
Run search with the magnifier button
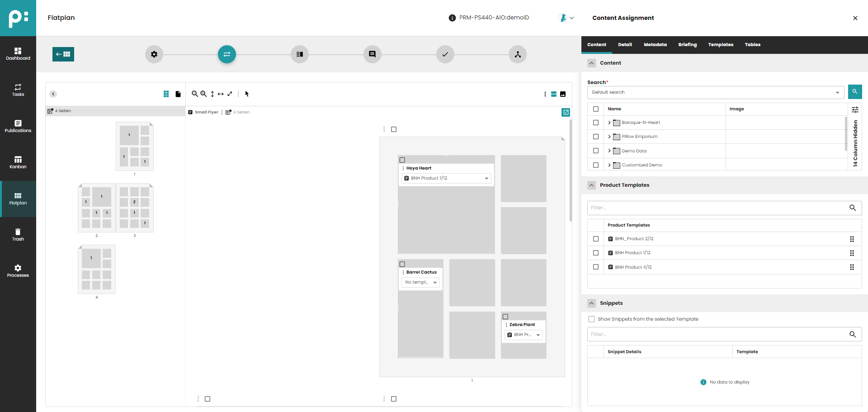(x=854, y=92)
